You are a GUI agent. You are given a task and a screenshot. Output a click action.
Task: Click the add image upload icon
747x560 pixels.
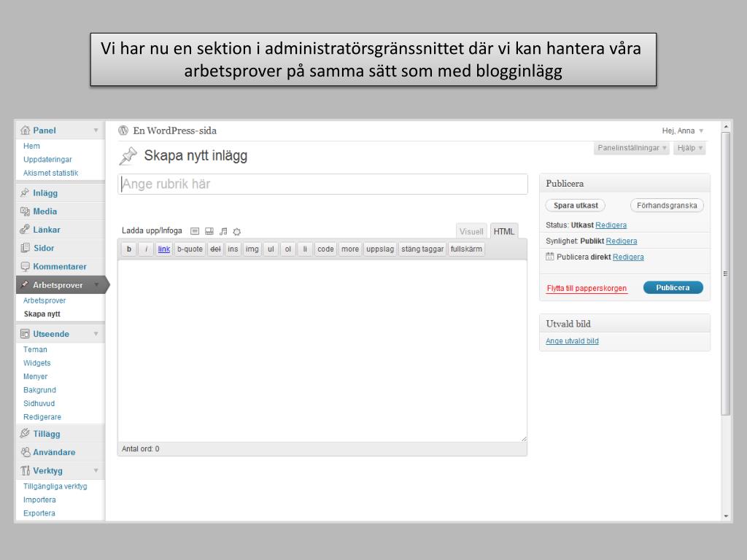pos(195,231)
